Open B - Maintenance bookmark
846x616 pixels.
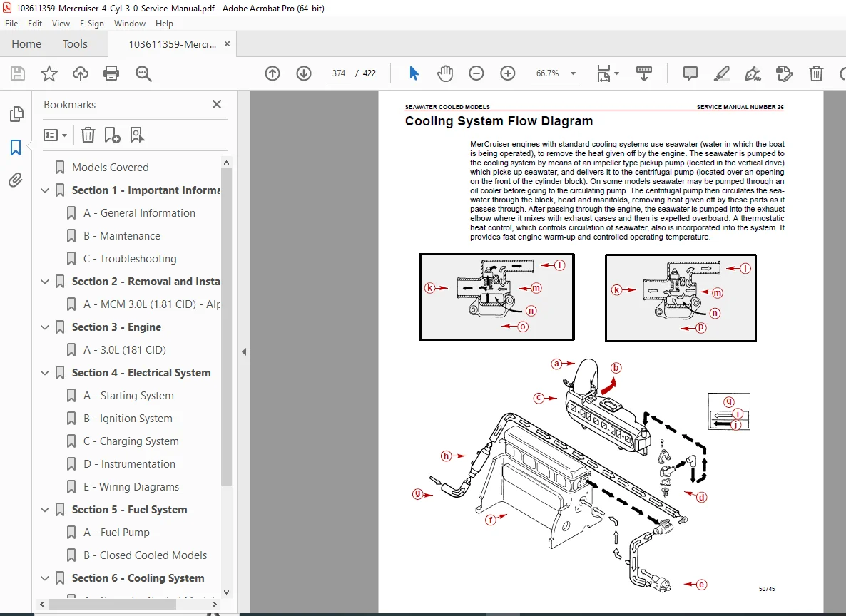coord(122,236)
